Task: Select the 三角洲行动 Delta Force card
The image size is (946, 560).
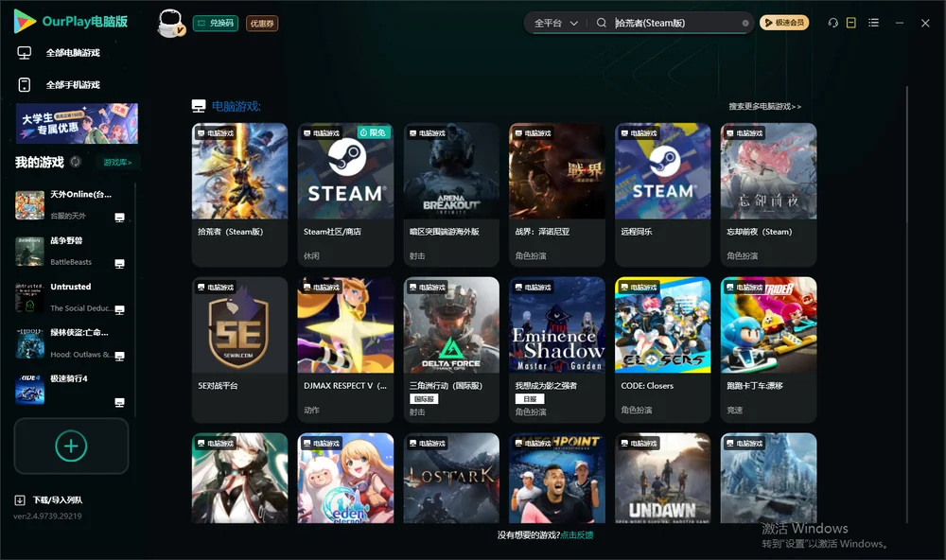Action: coord(451,349)
